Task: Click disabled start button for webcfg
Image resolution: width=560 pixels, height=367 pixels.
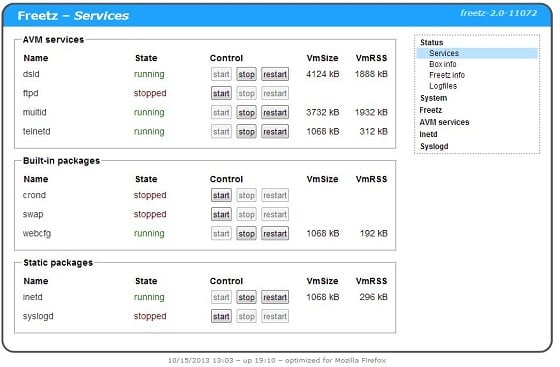Action: pos(221,233)
